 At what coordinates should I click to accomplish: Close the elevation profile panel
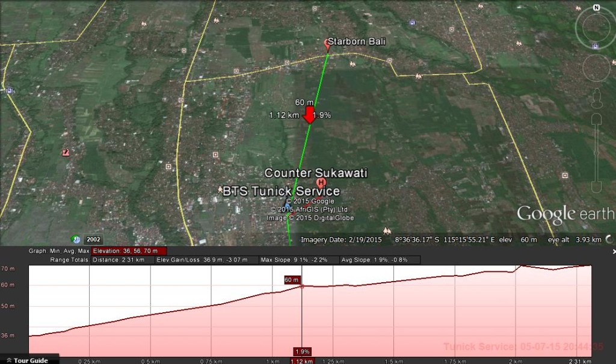tap(614, 251)
